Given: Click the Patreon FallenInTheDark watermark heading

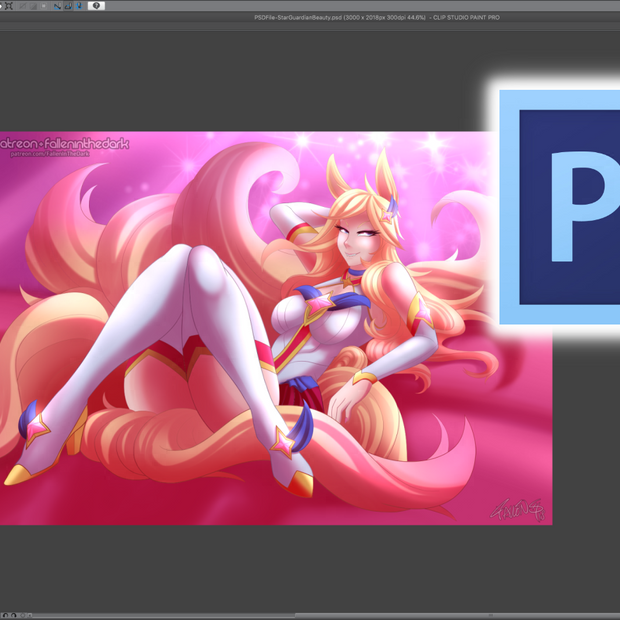Looking at the screenshot, I should (66, 144).
